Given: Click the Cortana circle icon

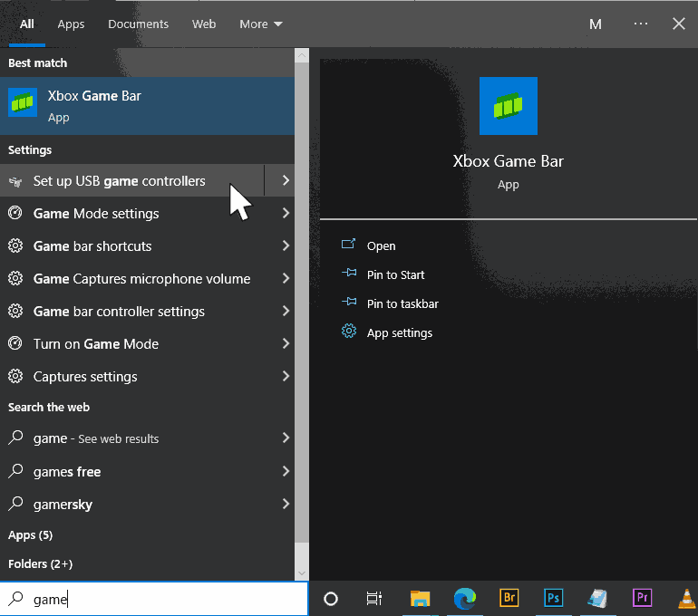Looking at the screenshot, I should tap(331, 598).
